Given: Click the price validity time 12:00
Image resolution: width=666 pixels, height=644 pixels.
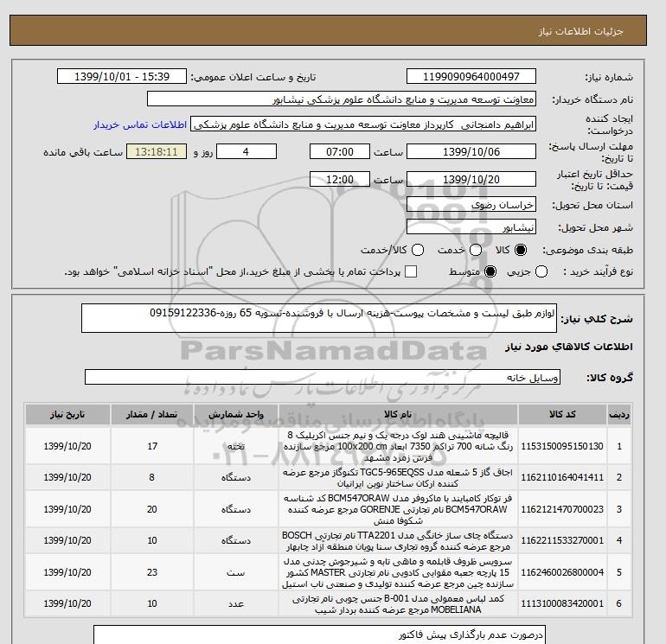Looking at the screenshot, I should point(339,179).
